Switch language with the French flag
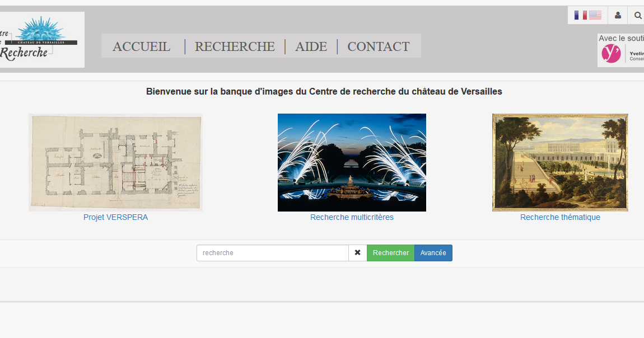 [580, 15]
